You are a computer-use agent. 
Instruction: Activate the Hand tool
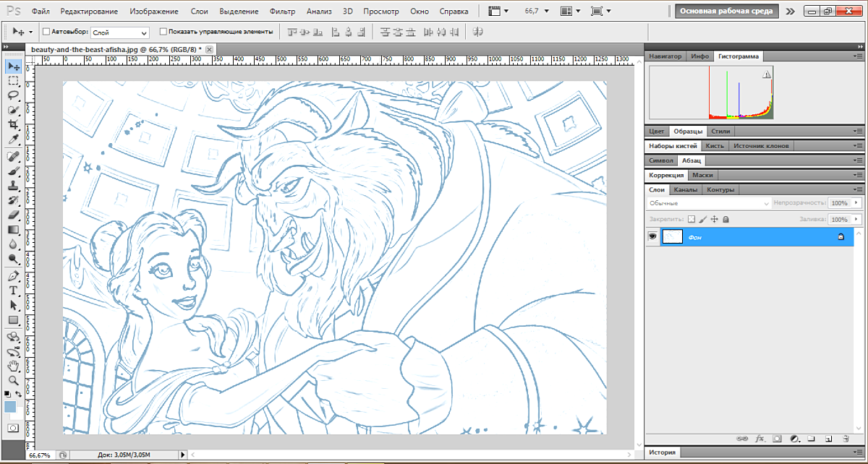pyautogui.click(x=13, y=366)
